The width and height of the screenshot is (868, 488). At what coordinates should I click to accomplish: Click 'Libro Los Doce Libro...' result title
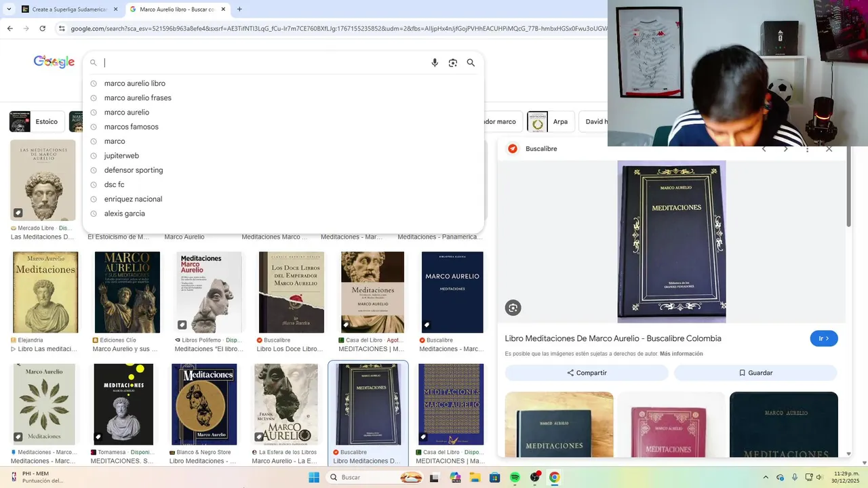(290, 349)
